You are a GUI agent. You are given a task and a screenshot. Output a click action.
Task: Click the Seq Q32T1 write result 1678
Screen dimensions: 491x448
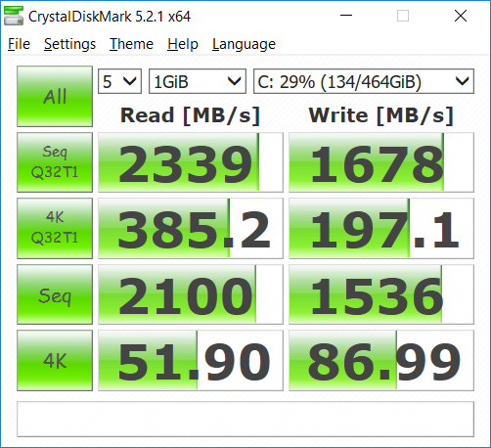(x=381, y=162)
